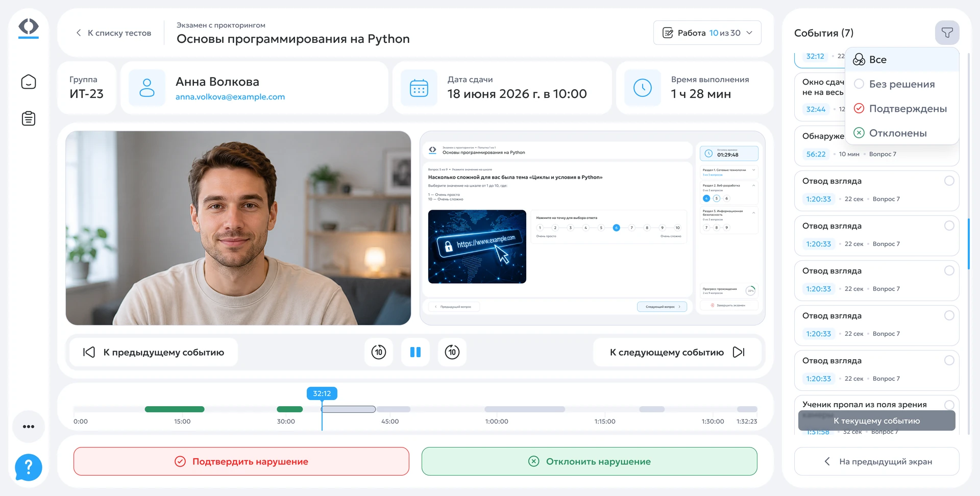Click the duration text 1 ч 28 мин
This screenshot has width=980, height=496.
click(x=701, y=94)
